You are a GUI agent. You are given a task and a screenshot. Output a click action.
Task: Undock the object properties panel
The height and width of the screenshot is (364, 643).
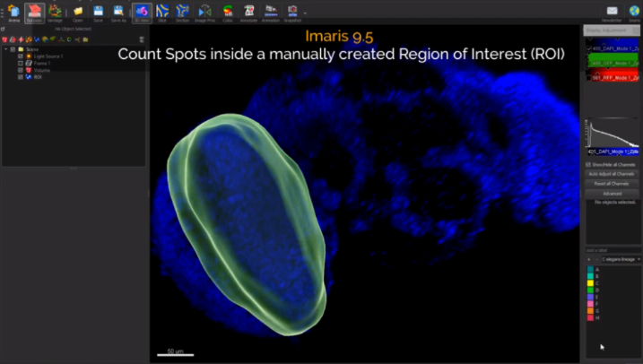tap(3, 29)
